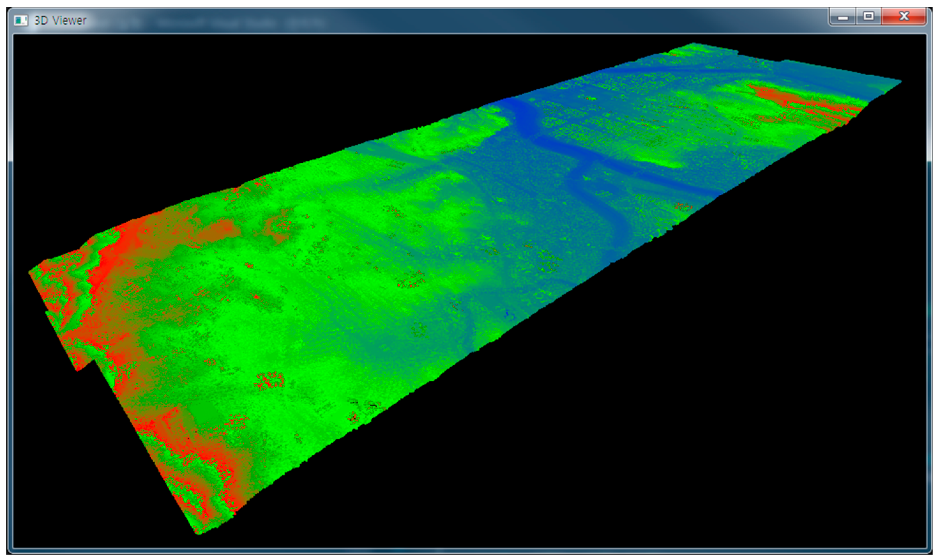The height and width of the screenshot is (560, 938).
Task: Minimize the 3D Viewer window
Action: (843, 17)
